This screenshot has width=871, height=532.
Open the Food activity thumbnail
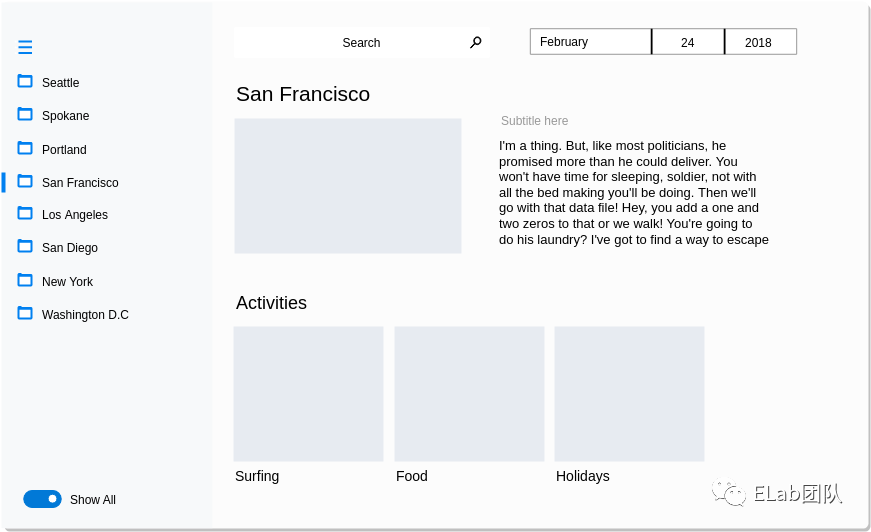[469, 394]
